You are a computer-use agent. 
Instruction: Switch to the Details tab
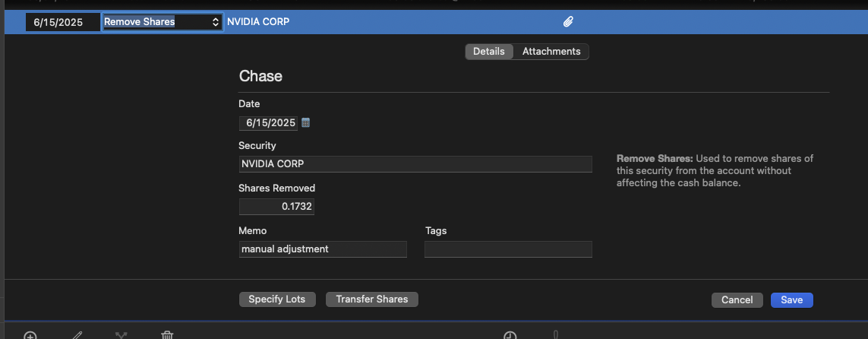pos(489,52)
